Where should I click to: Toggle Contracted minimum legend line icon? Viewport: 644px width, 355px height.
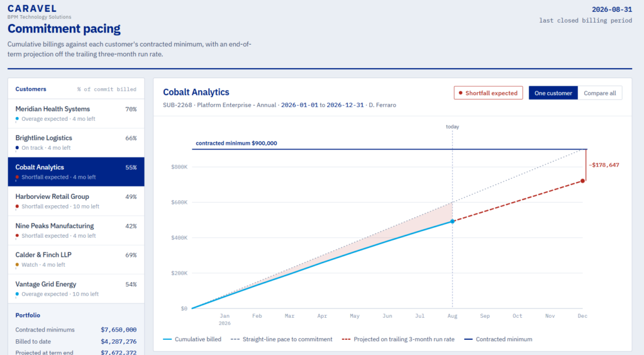click(x=468, y=339)
